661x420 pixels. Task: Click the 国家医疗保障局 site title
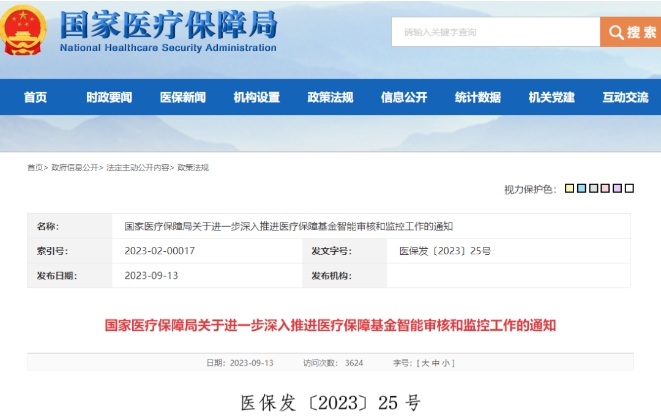pos(169,24)
